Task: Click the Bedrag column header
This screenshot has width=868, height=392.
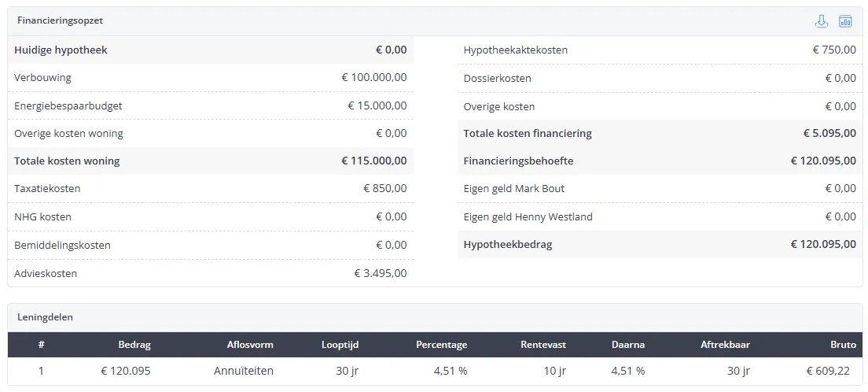Action: 134,345
